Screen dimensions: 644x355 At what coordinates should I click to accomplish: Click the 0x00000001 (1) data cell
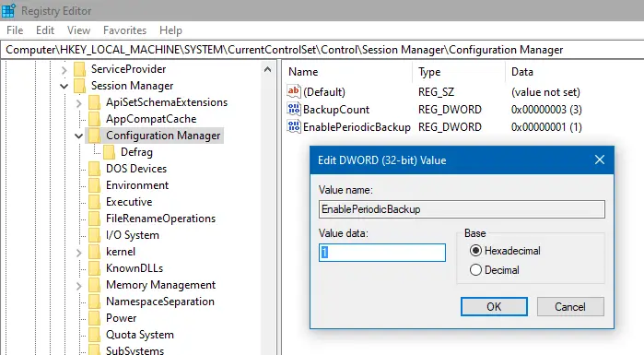coord(546,127)
